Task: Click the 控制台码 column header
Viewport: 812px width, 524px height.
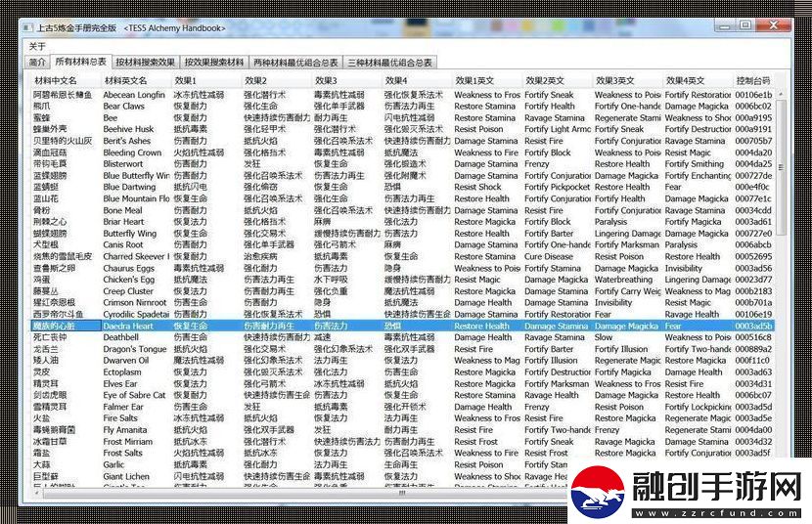Action: point(754,81)
